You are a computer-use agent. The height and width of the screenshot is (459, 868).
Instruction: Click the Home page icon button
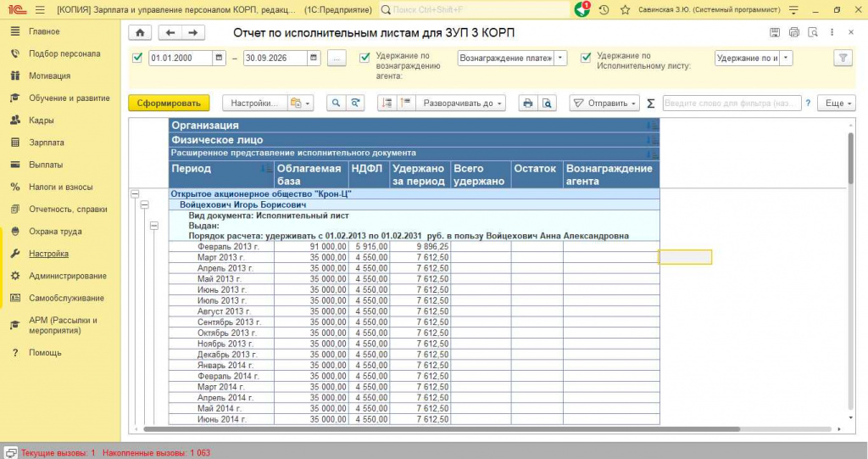click(140, 33)
